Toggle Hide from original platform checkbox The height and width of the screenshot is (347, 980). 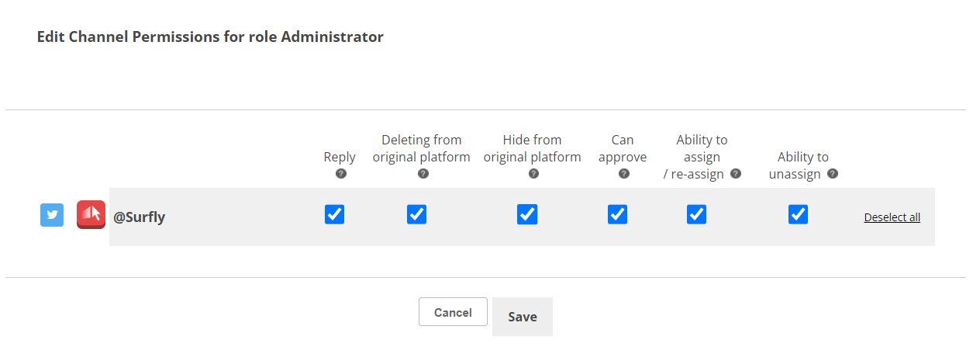click(527, 214)
